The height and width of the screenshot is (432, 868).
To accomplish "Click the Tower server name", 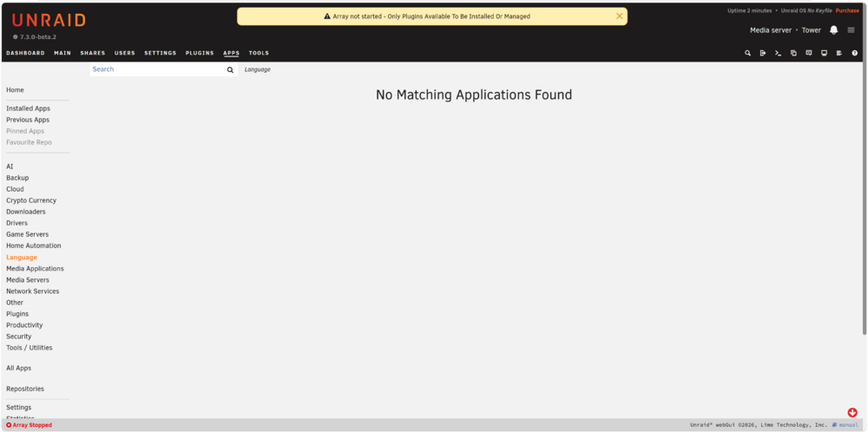I will click(x=811, y=30).
